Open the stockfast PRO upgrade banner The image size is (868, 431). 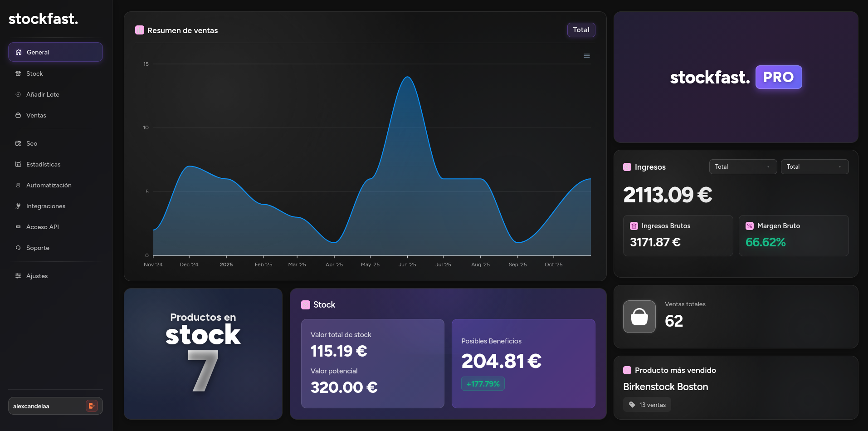(x=736, y=77)
